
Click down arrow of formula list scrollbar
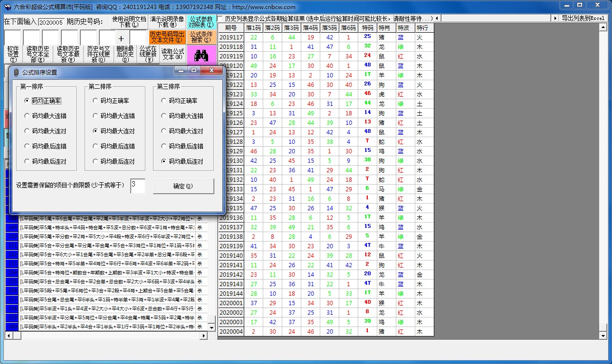pos(211,327)
